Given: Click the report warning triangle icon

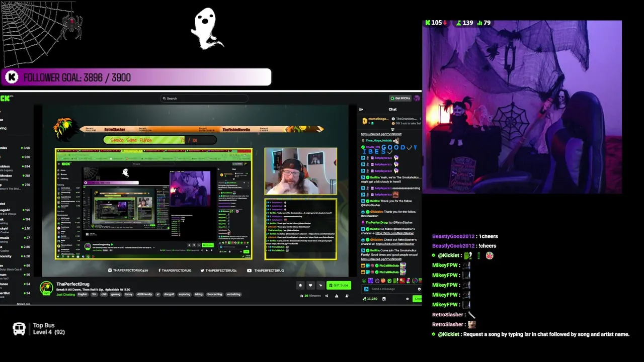Looking at the screenshot, I should [x=337, y=296].
